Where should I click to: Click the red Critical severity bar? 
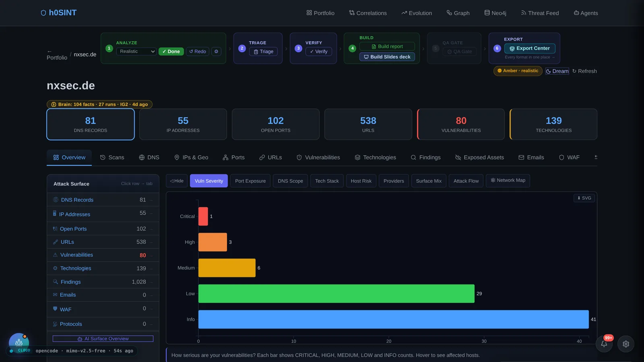[x=203, y=216]
